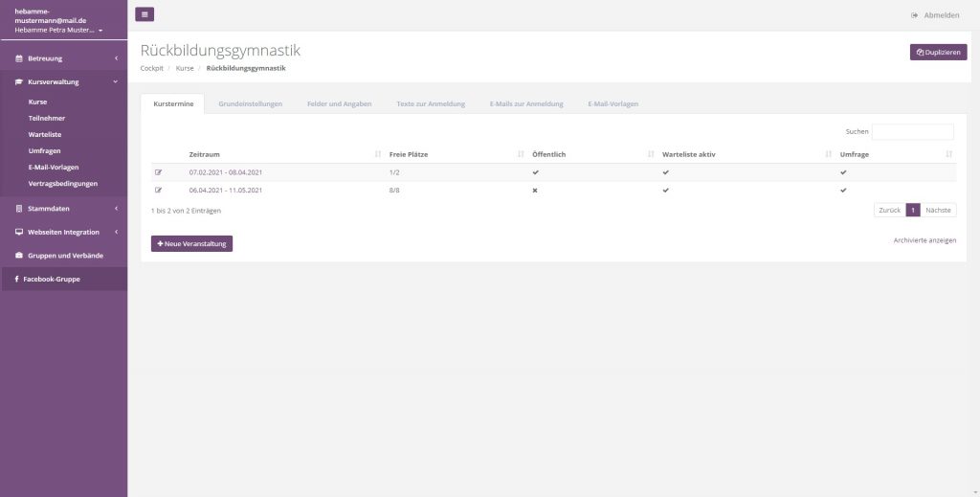Screen dimensions: 980x497
Task: Click the hamburger menu toggle icon
Action: pos(145,14)
